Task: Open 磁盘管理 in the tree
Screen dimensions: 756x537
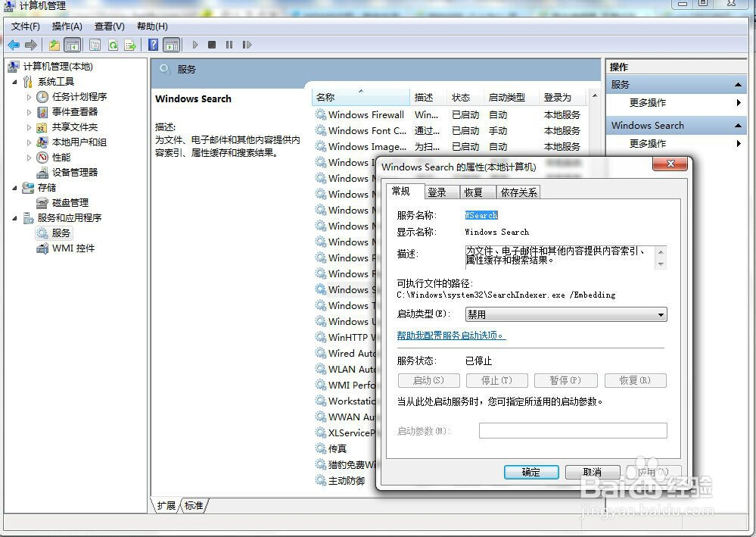Action: click(70, 203)
